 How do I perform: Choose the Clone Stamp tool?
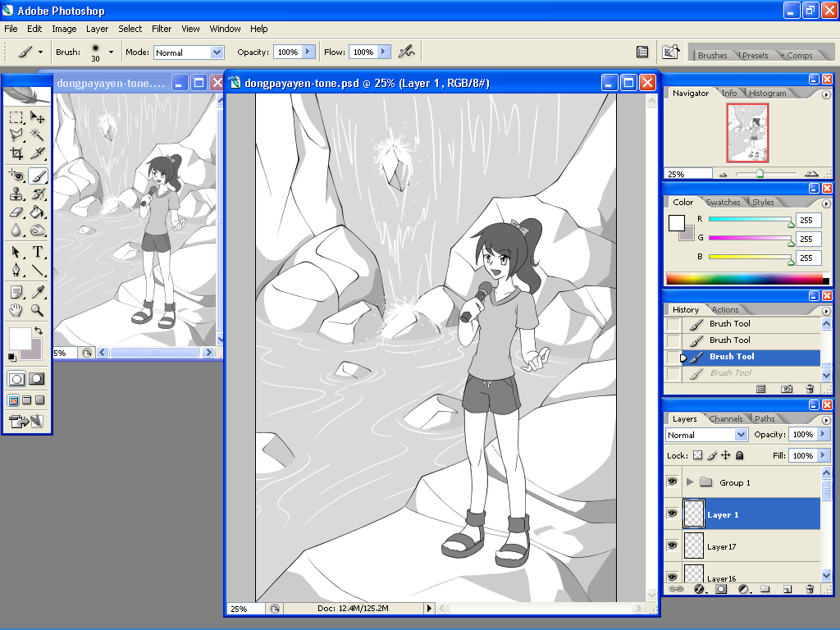coord(16,194)
